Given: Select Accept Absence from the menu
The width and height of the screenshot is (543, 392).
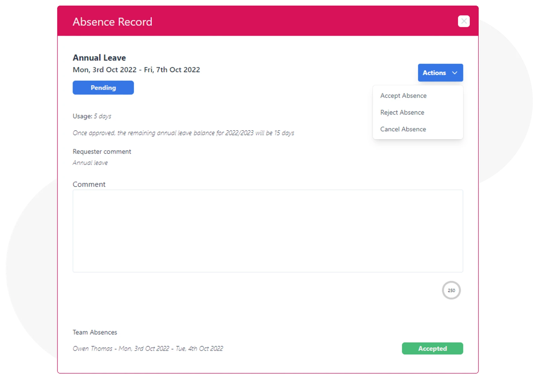Looking at the screenshot, I should point(403,96).
